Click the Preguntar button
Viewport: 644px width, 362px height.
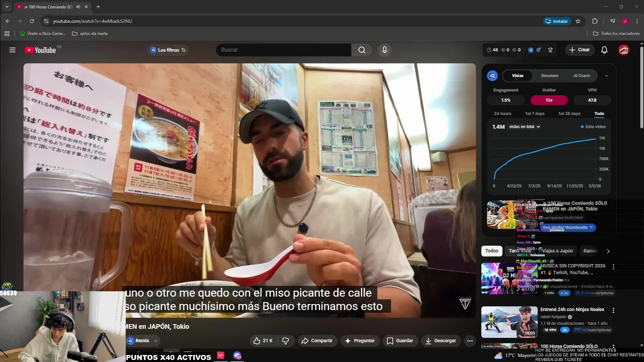(359, 340)
